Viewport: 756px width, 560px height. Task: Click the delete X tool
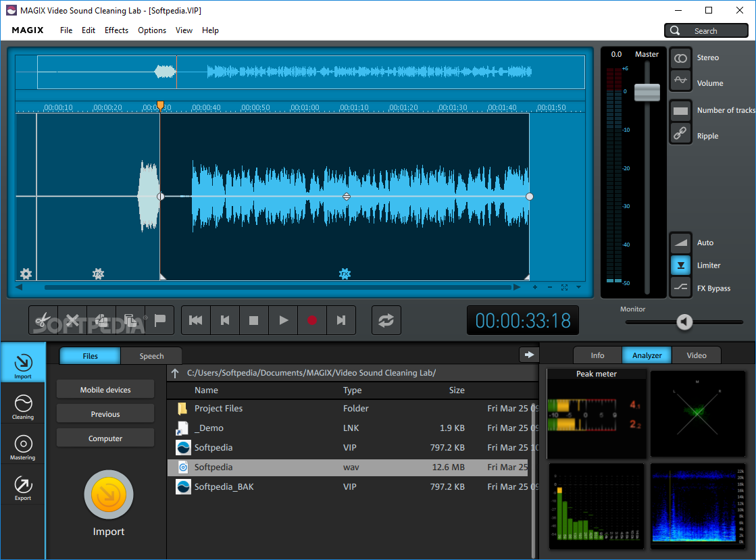tap(72, 320)
